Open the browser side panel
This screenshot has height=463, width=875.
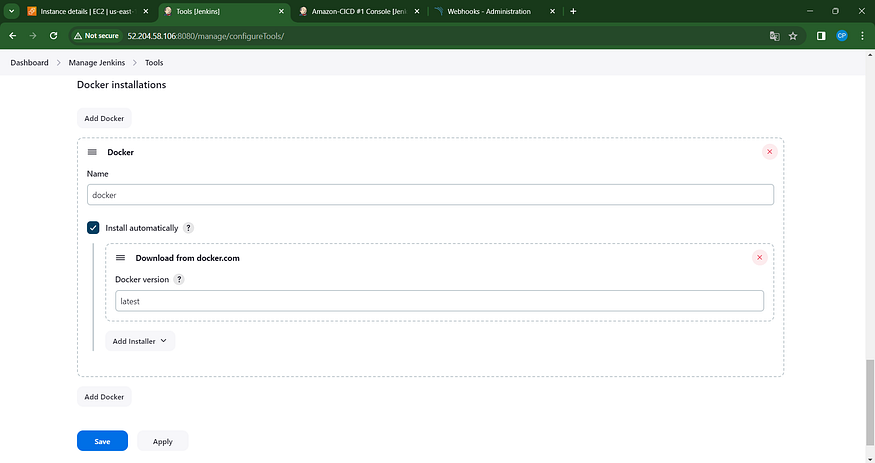tap(821, 36)
